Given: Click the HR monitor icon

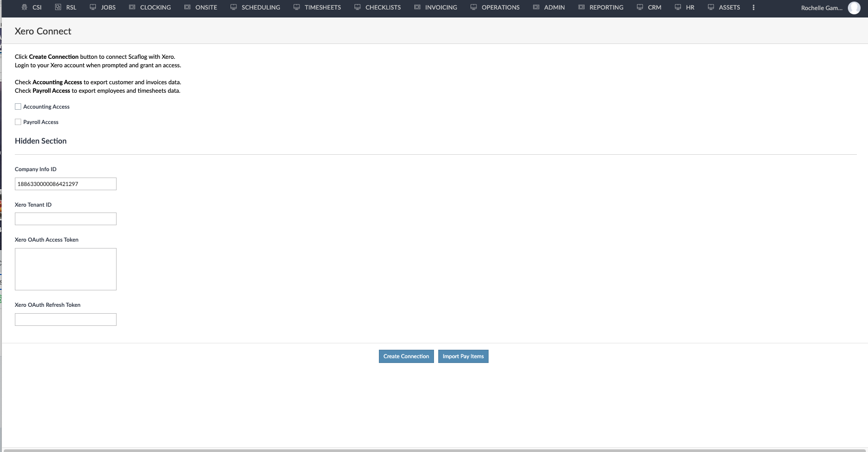Looking at the screenshot, I should coord(678,7).
